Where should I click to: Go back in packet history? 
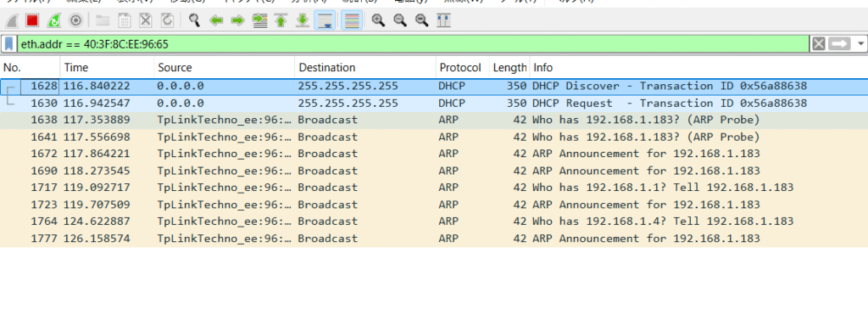216,20
